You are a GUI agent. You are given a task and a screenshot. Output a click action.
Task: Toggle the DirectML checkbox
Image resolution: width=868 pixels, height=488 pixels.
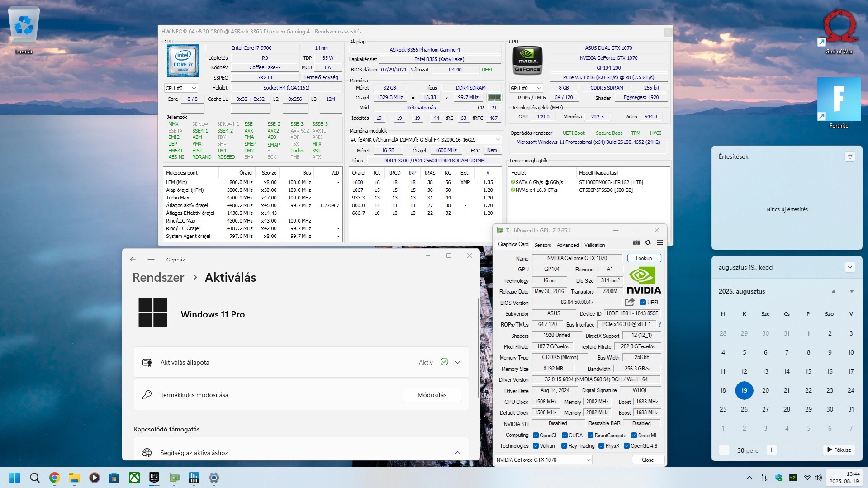point(634,436)
